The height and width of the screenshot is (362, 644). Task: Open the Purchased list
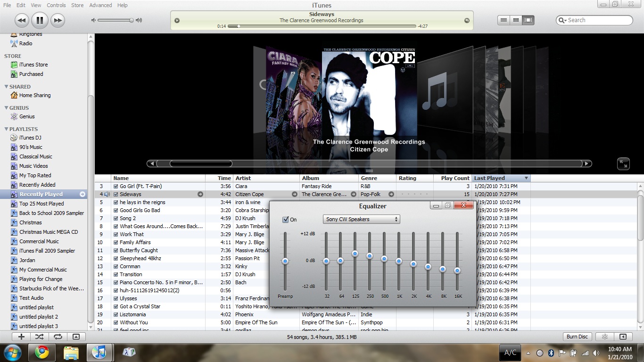31,74
